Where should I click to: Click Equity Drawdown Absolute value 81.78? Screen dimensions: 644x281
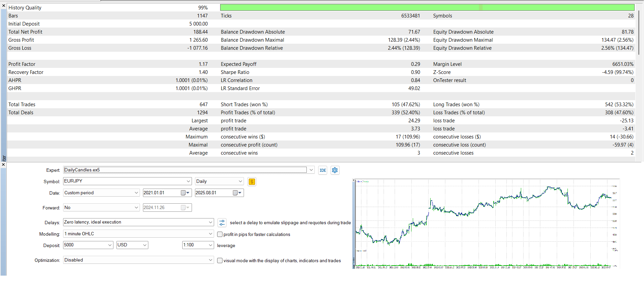628,32
